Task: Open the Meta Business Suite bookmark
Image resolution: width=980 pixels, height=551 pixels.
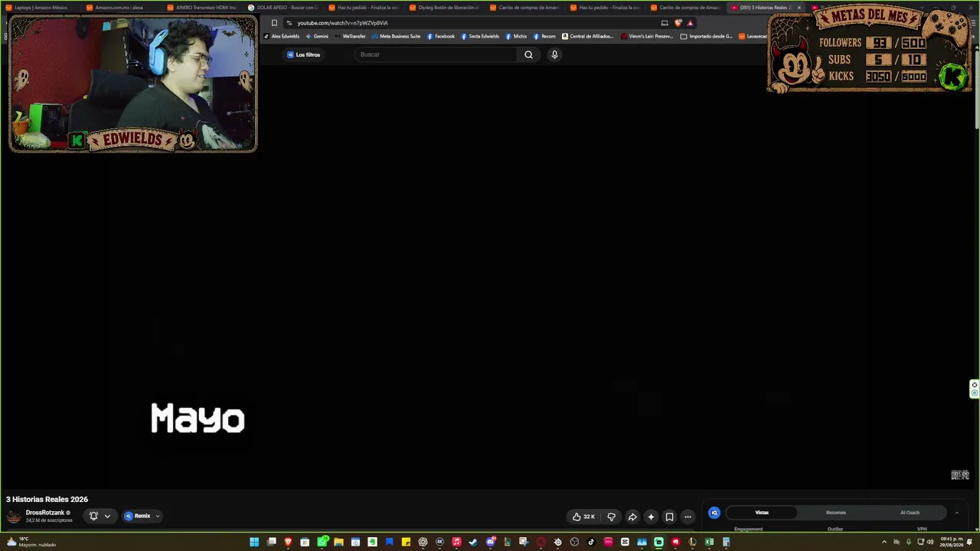Action: [x=397, y=36]
